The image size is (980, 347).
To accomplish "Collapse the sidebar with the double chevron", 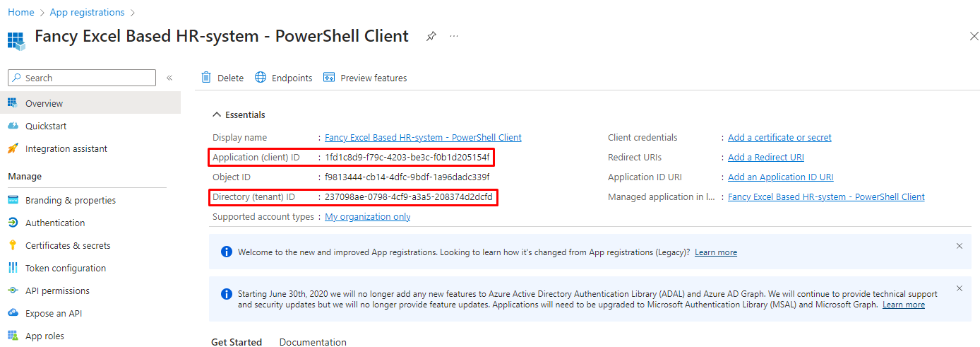I will [x=169, y=78].
